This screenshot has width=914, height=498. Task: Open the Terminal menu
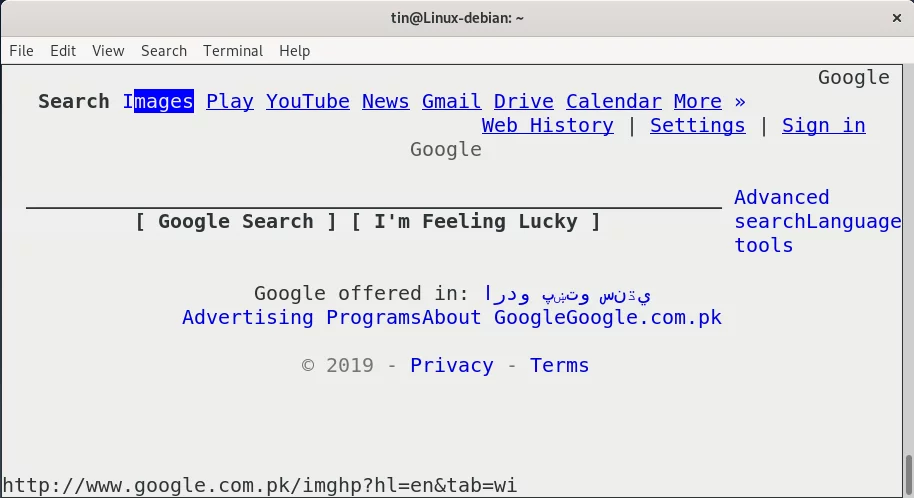(233, 51)
